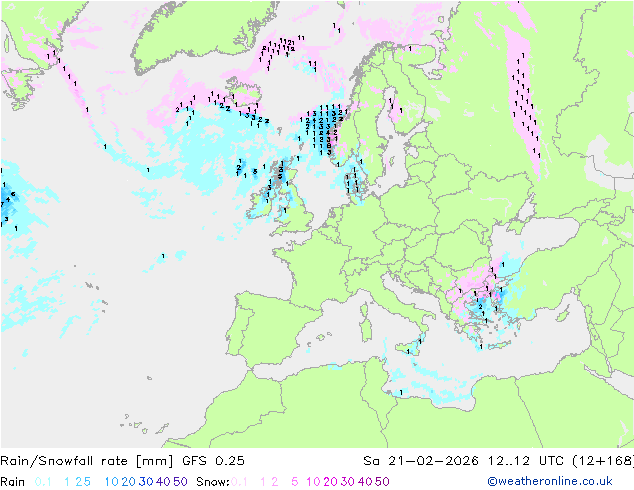Pick the Rain 10 legend value
Screen dimensions: 634x490
(112, 482)
